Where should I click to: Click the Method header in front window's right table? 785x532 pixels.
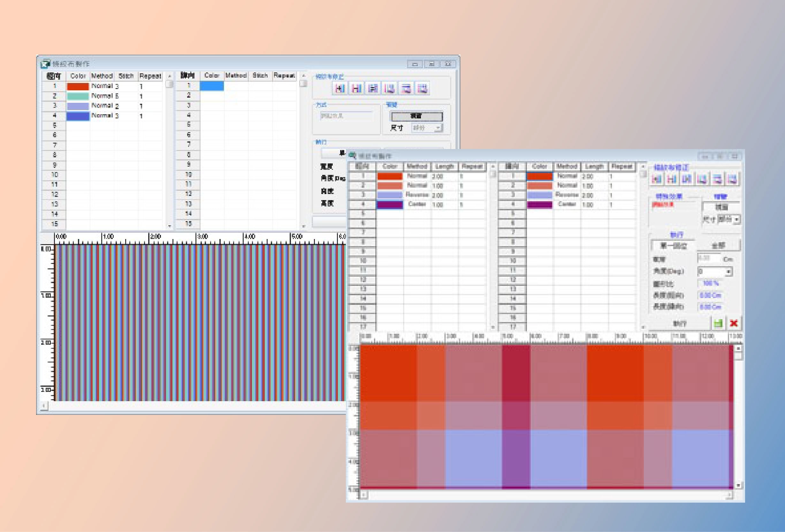(567, 166)
